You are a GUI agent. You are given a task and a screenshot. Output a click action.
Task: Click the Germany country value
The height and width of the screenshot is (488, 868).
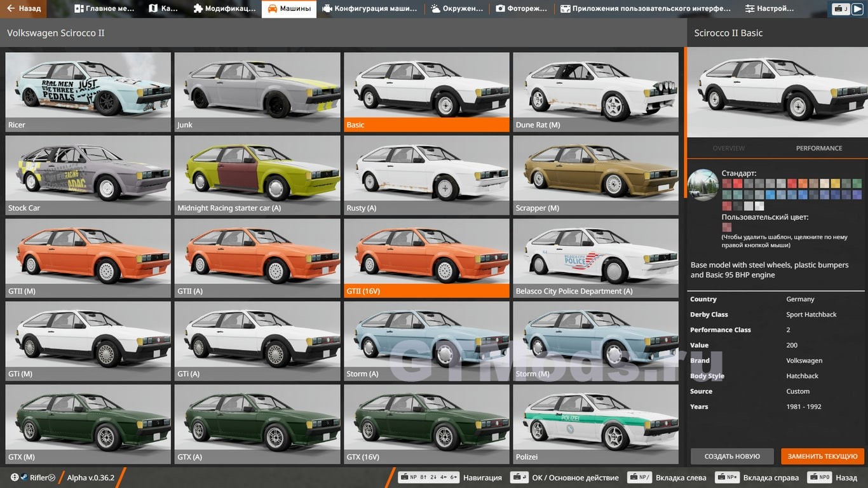800,299
